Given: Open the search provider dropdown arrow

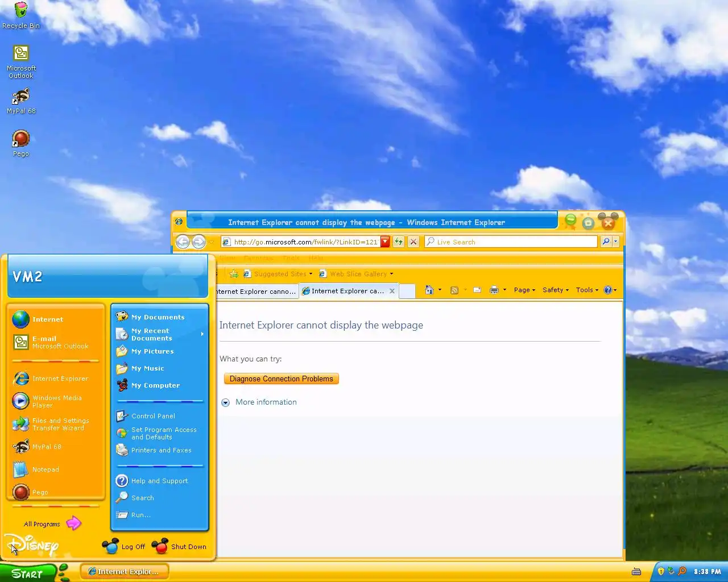Looking at the screenshot, I should pyautogui.click(x=615, y=242).
